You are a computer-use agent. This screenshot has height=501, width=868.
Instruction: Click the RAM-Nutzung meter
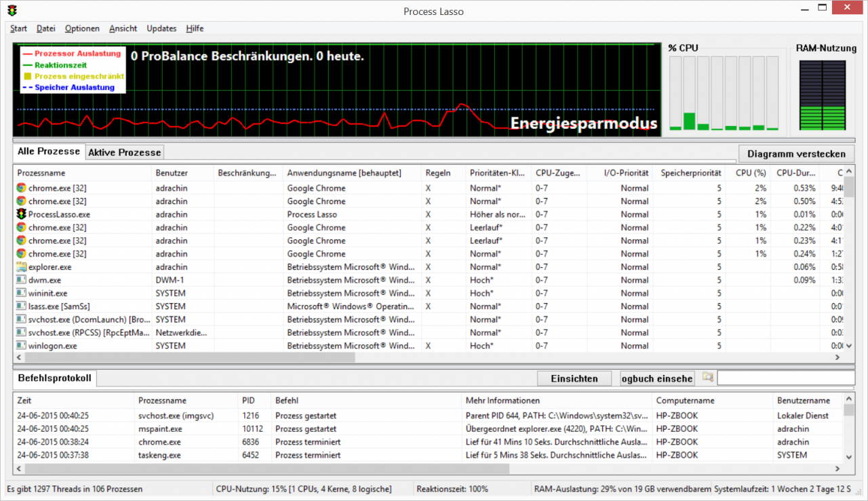pos(823,95)
